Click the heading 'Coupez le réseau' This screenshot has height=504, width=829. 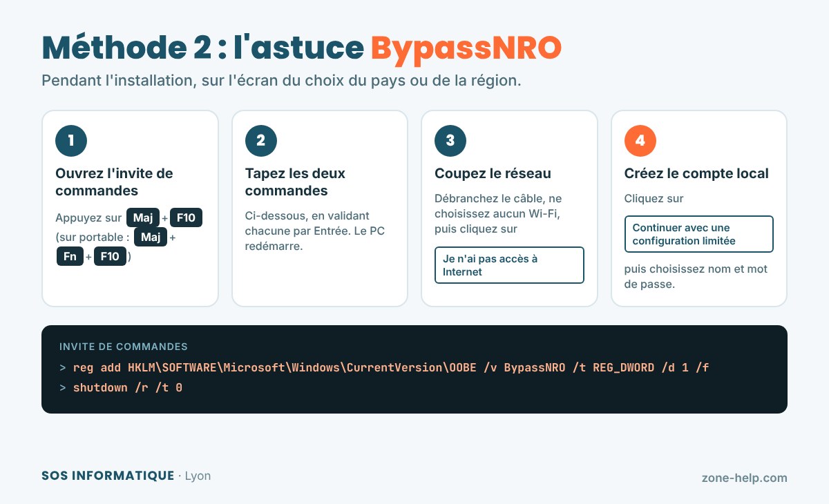tap(493, 173)
